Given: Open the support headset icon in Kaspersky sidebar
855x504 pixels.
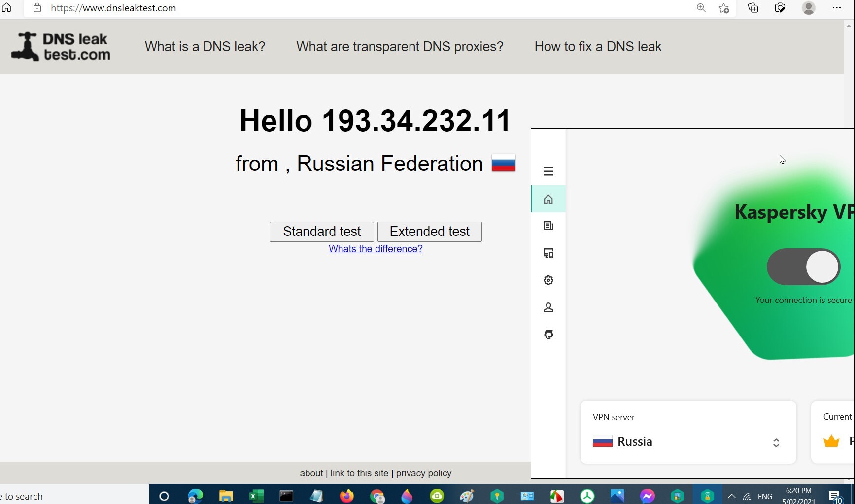Looking at the screenshot, I should click(548, 335).
